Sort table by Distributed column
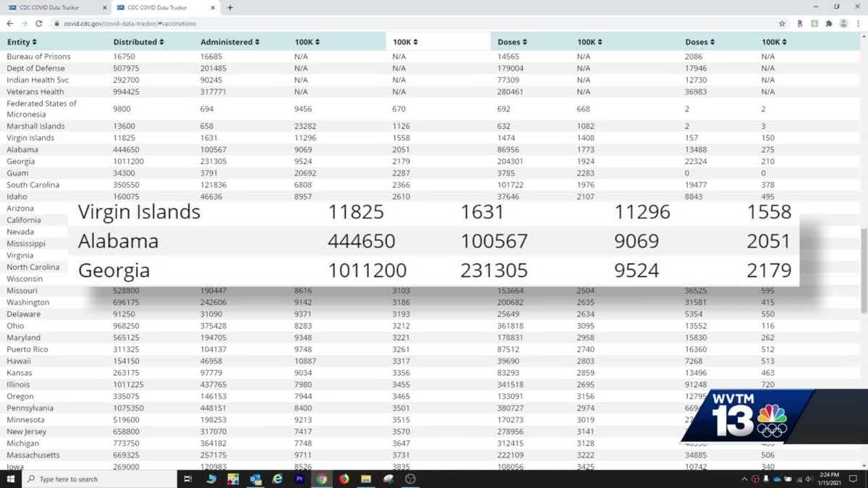The height and width of the screenshot is (488, 868). click(138, 42)
